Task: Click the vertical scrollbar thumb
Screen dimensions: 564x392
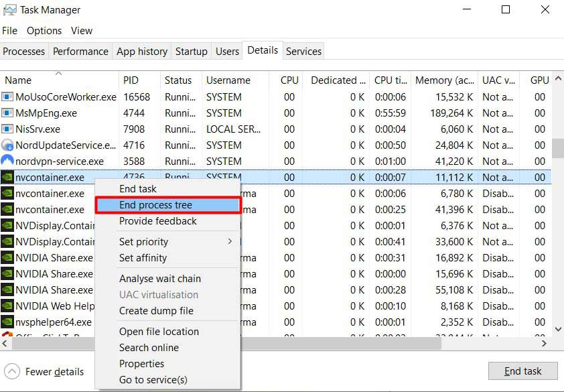Action: coord(557,149)
